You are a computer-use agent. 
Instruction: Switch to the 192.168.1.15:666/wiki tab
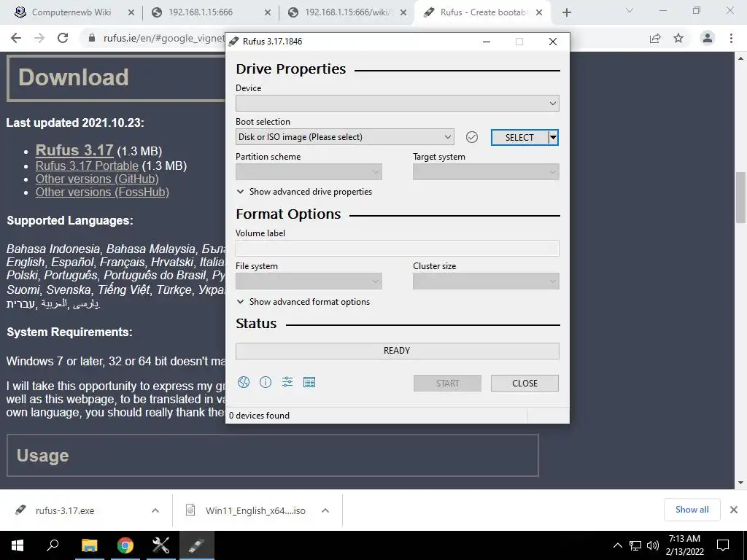click(x=347, y=12)
